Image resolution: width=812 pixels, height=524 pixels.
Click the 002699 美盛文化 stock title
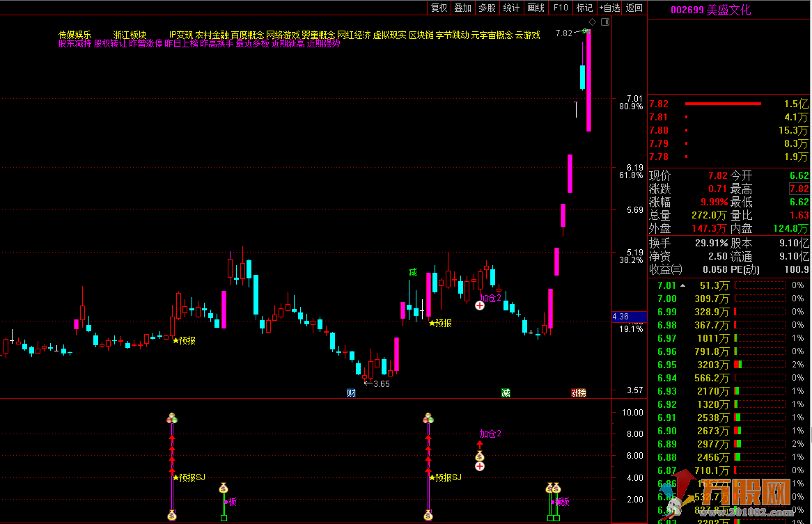click(x=710, y=10)
